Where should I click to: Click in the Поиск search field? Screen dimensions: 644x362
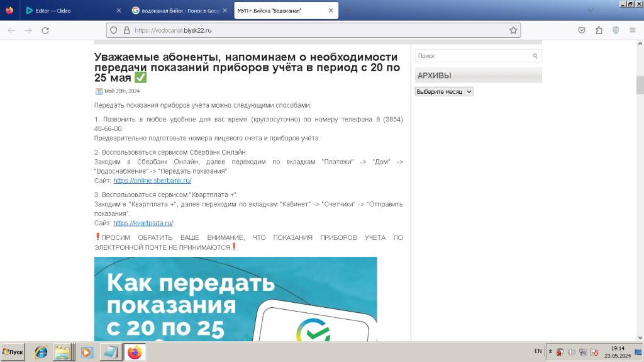[472, 56]
